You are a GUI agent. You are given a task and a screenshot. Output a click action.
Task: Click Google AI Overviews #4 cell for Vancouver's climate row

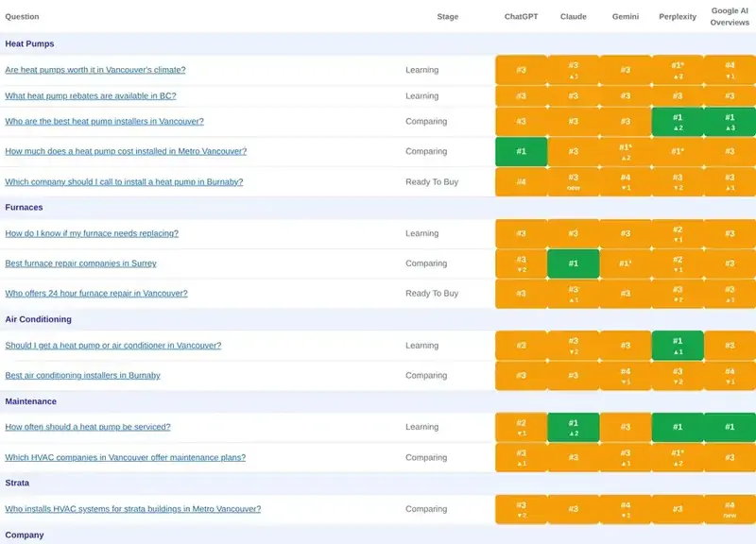coord(730,70)
